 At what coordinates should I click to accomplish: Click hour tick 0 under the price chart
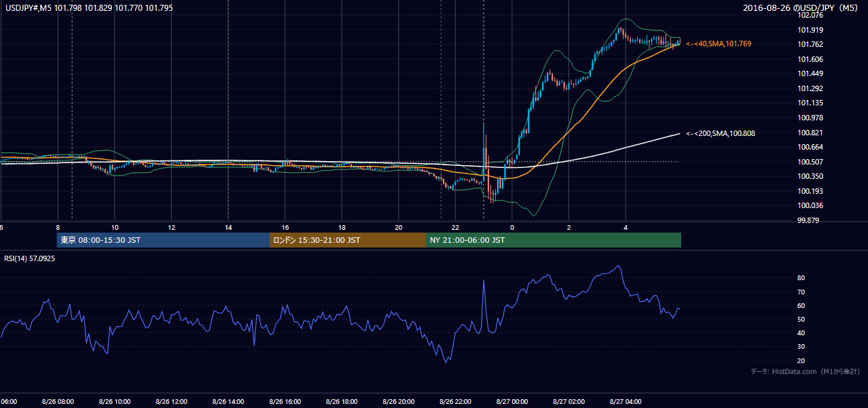pos(512,228)
